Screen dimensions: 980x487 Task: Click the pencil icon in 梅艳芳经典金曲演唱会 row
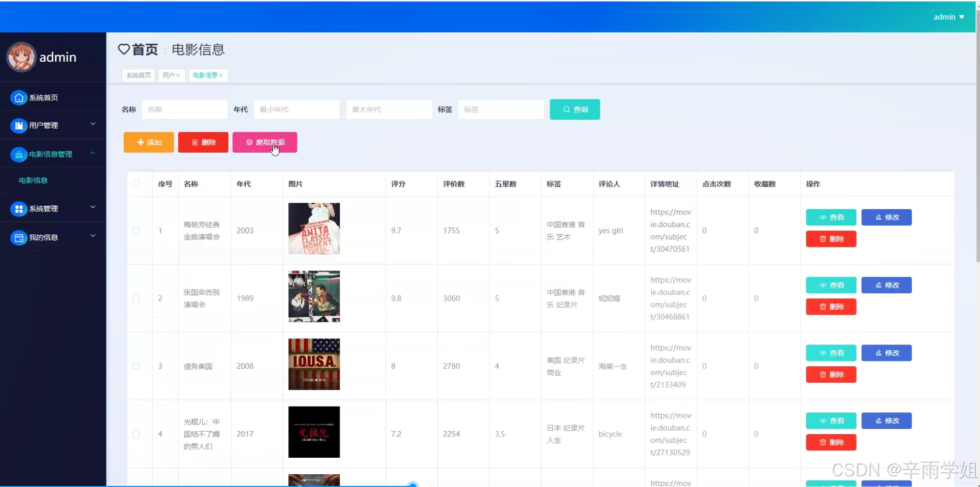click(878, 217)
